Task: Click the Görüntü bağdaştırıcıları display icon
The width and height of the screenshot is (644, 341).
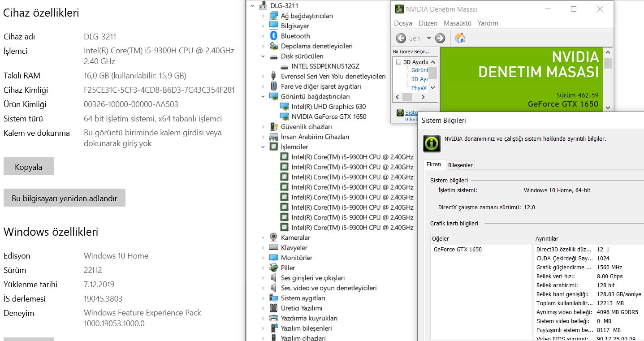Action: 273,96
